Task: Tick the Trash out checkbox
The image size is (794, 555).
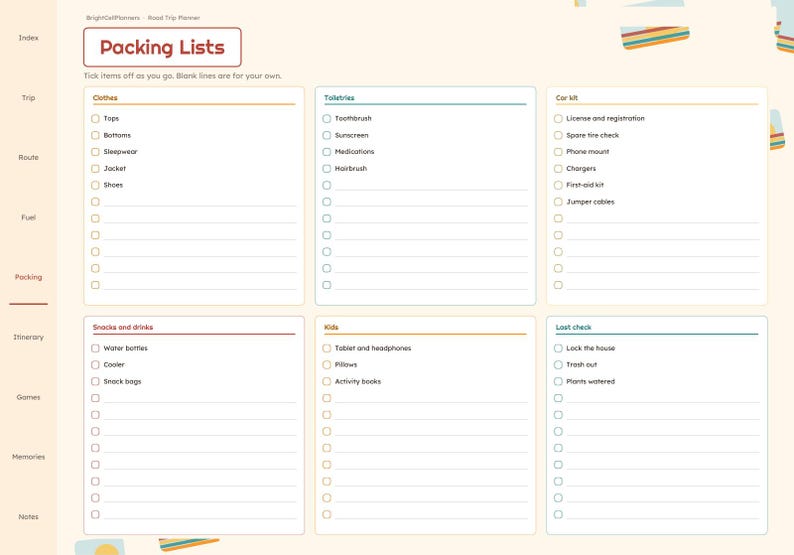Action: coord(558,365)
